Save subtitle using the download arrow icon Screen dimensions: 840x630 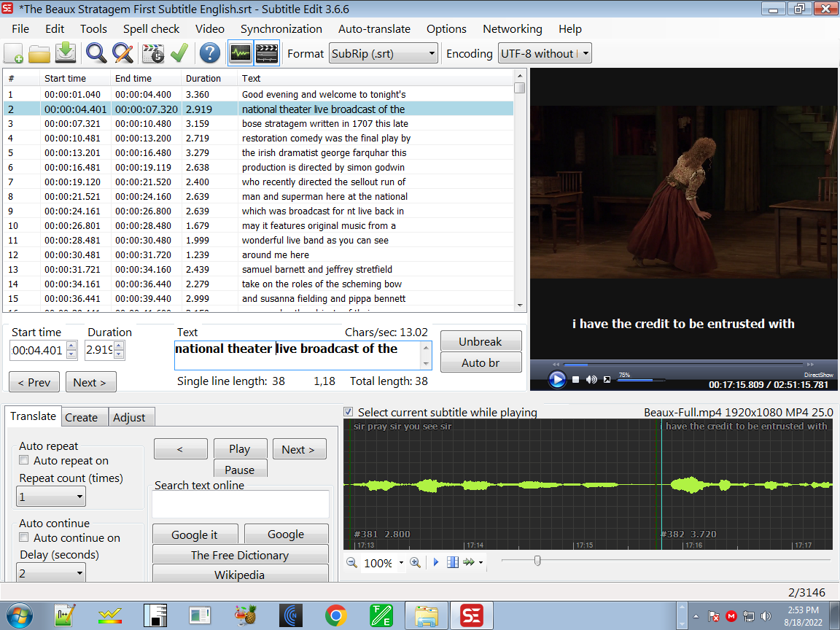coord(66,53)
